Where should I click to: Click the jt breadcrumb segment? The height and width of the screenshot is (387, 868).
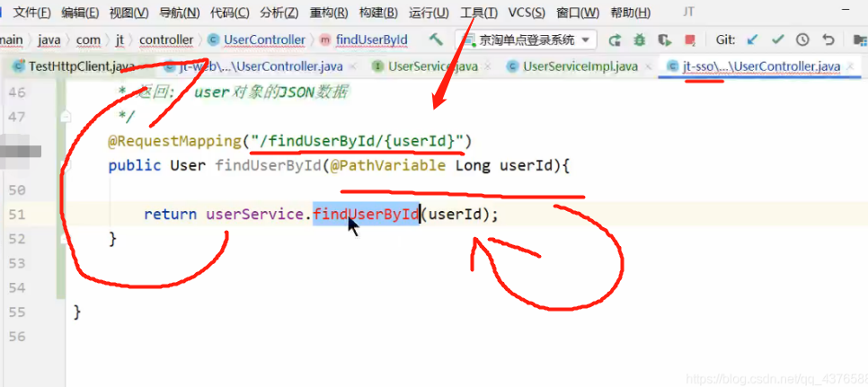(x=120, y=40)
